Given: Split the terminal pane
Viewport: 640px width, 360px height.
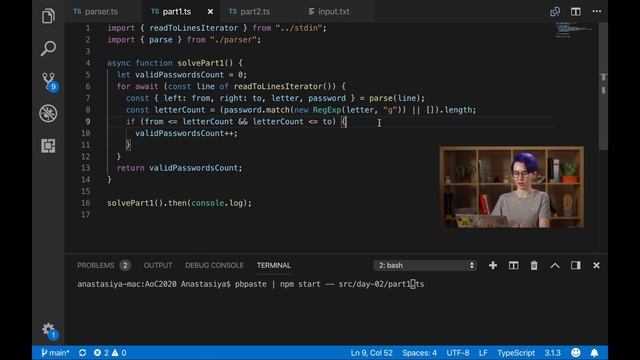Looking at the screenshot, I should pyautogui.click(x=513, y=265).
